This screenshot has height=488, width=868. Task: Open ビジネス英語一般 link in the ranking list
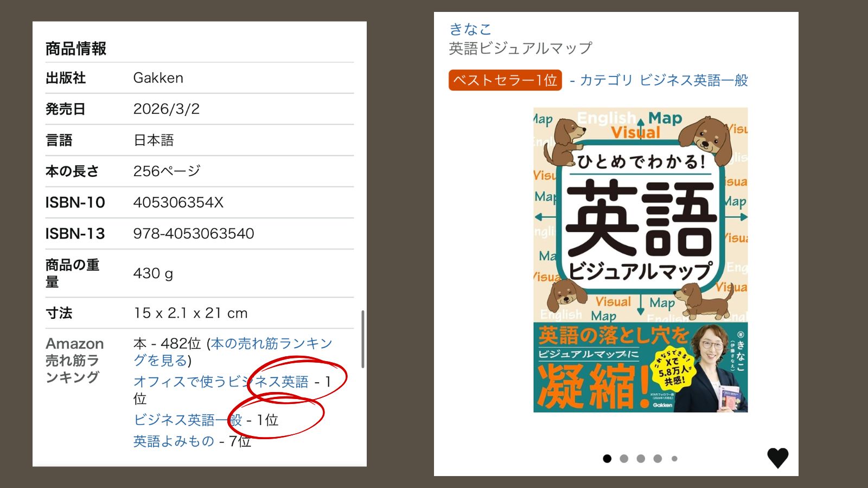(x=187, y=420)
